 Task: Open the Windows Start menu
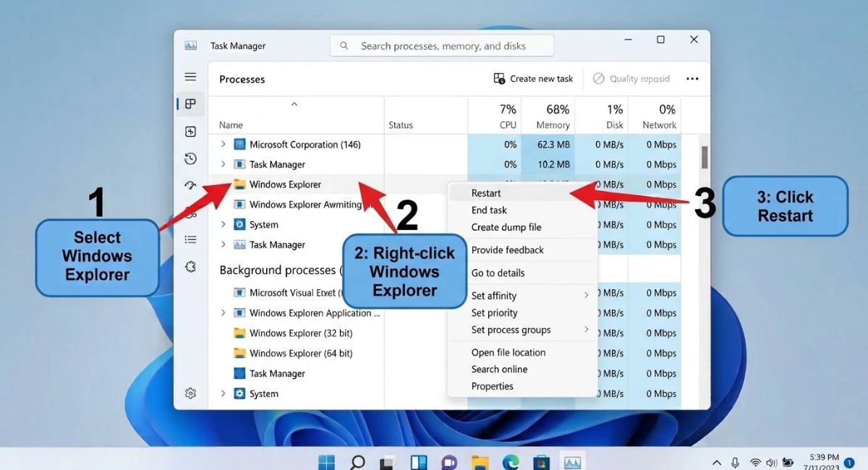326,461
